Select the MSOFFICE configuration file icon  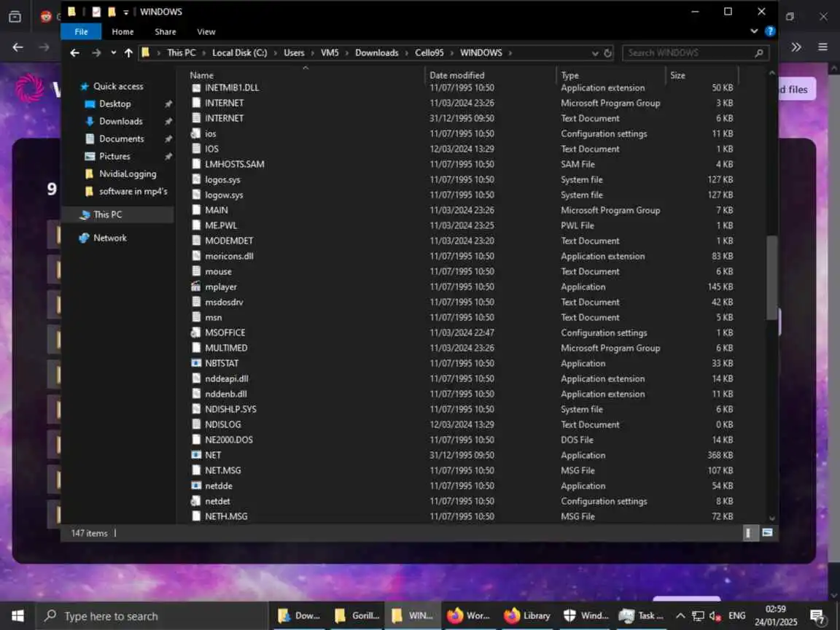[196, 332]
